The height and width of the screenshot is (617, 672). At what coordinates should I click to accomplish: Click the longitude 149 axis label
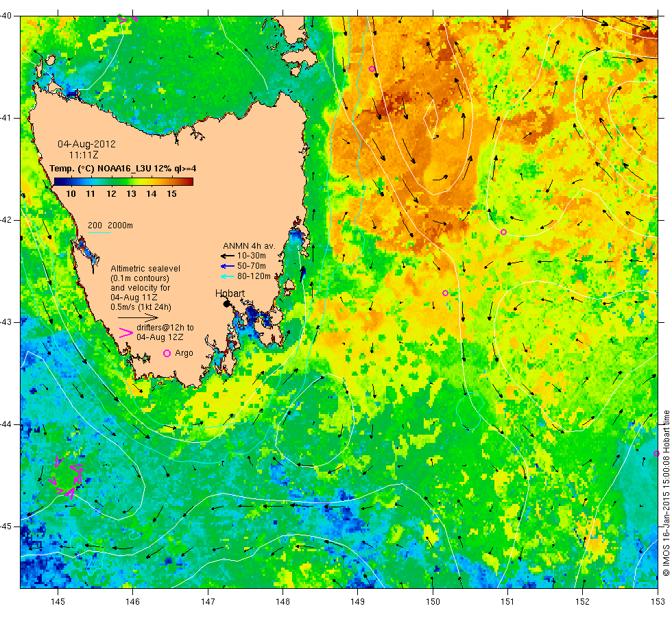point(358,602)
